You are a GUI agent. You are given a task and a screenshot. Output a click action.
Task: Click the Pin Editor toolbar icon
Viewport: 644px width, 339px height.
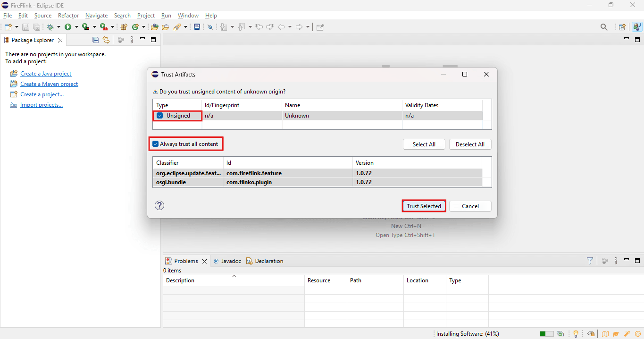click(320, 27)
